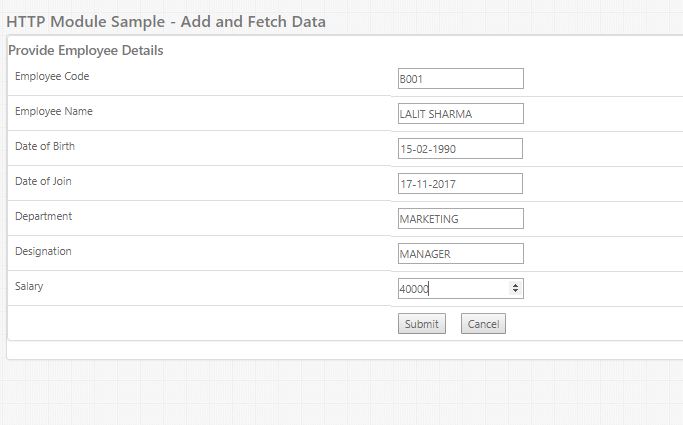Click the Employee Code input field
This screenshot has height=425, width=683.
pyautogui.click(x=460, y=79)
